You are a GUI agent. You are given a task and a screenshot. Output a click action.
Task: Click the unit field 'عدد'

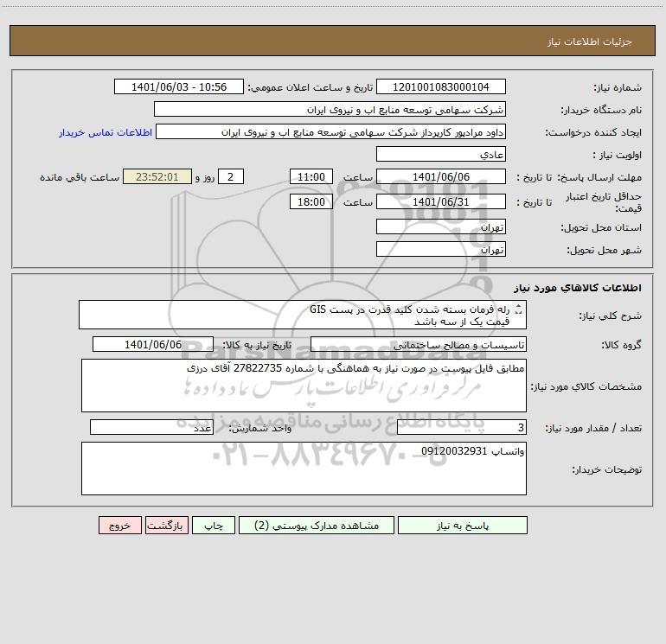click(x=151, y=428)
